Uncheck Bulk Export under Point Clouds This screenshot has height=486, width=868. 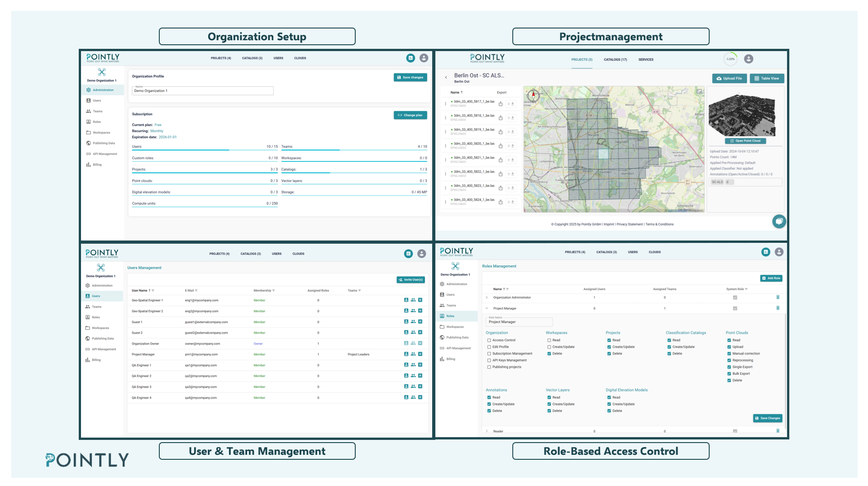point(729,374)
